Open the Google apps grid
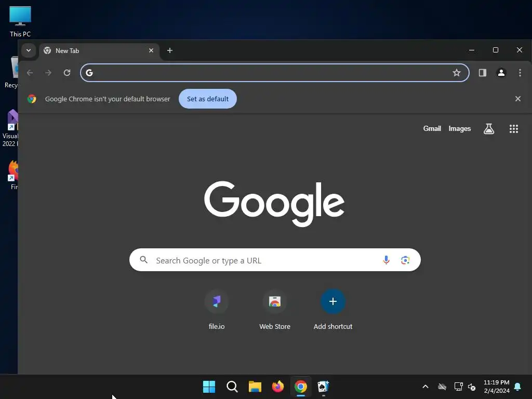Viewport: 532px width, 399px height. (513, 129)
